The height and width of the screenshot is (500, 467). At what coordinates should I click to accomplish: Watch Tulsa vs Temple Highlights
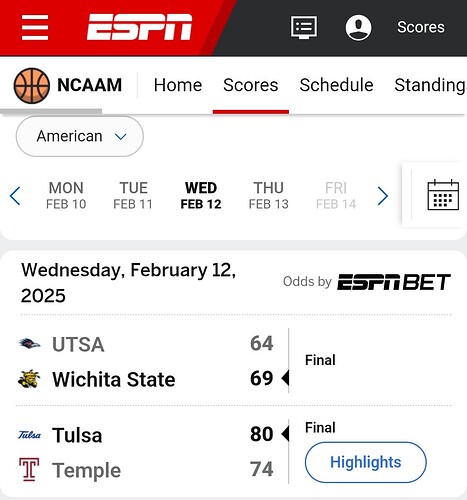pyautogui.click(x=366, y=462)
